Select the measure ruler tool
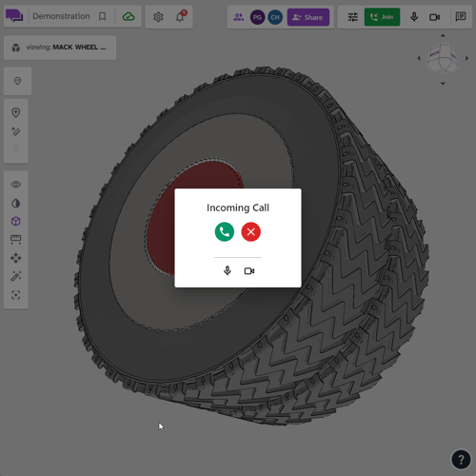This screenshot has height=476, width=476. coord(15,239)
